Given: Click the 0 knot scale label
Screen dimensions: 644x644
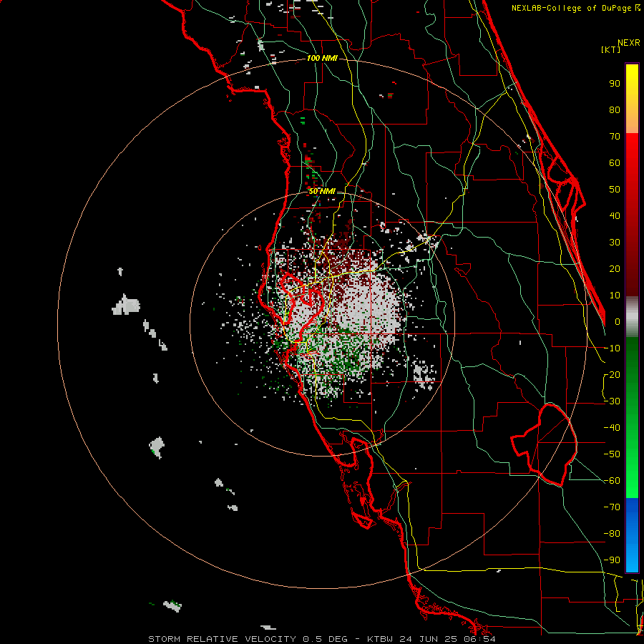Looking at the screenshot, I should 618,321.
